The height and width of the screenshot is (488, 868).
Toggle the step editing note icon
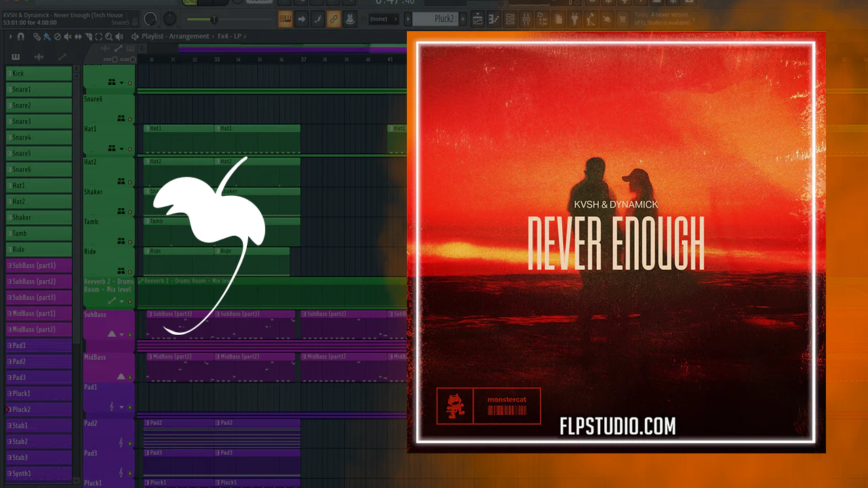318,19
